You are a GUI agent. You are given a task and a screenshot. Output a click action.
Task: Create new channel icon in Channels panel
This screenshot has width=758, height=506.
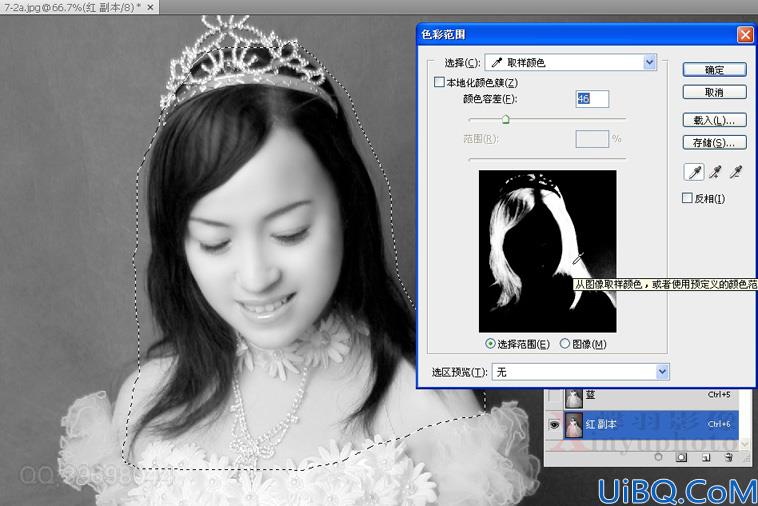point(705,457)
